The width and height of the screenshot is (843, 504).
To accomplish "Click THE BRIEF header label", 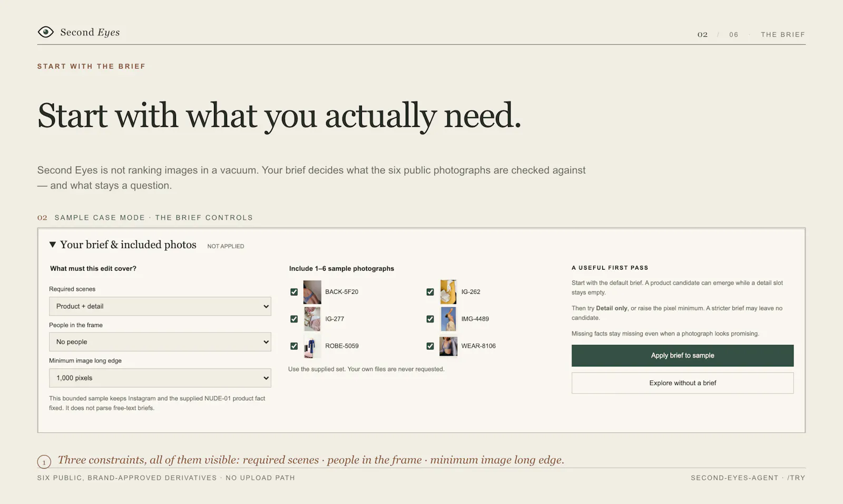I will coord(782,35).
